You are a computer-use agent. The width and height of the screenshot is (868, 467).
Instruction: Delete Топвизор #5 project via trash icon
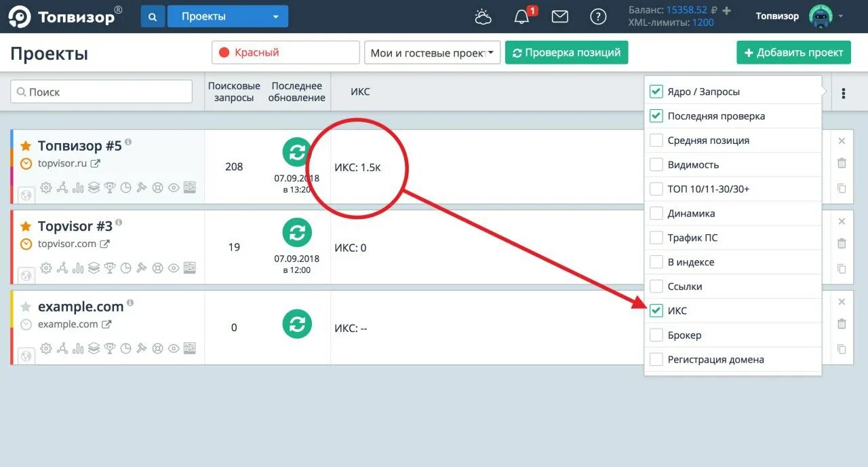point(842,163)
